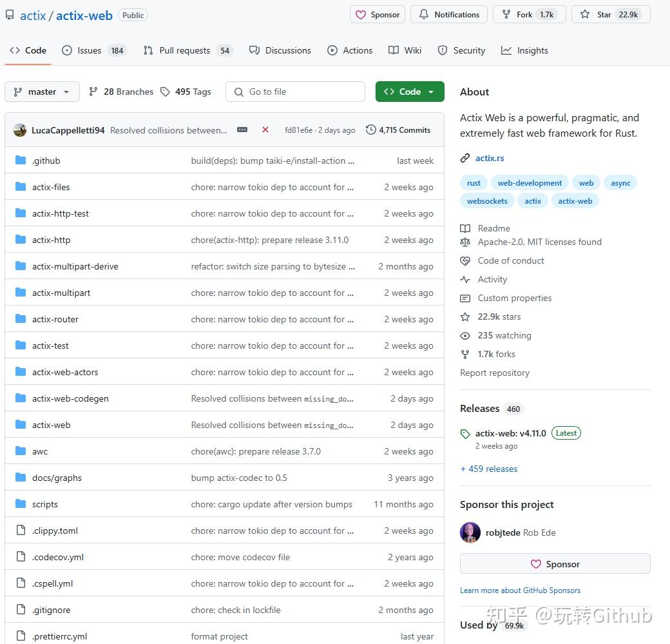This screenshot has height=644, width=670.
Task: Click the watching eye icon showing 235
Action: pos(464,335)
